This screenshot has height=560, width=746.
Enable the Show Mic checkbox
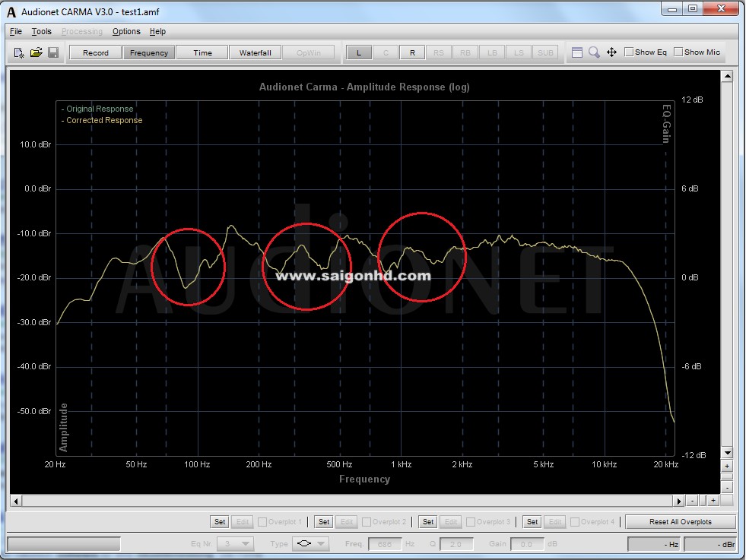point(678,52)
